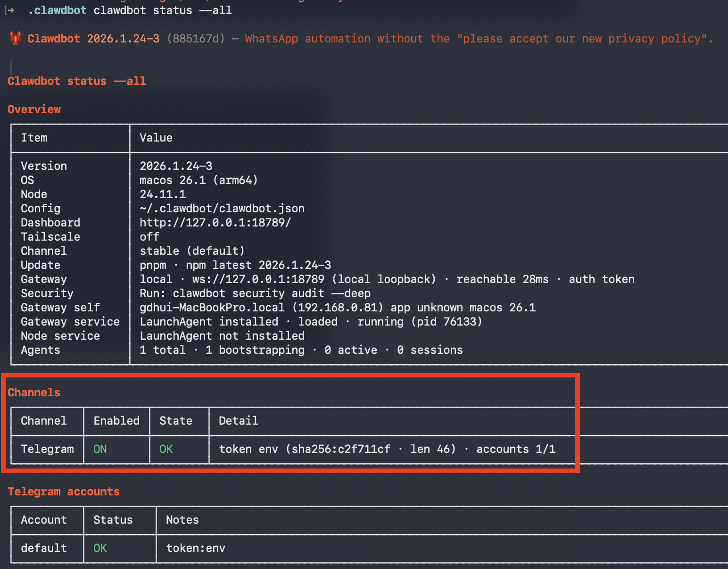Screen dimensions: 728x569
Task: Click the token hash "sha256:c2f711cf"
Action: [x=341, y=449]
